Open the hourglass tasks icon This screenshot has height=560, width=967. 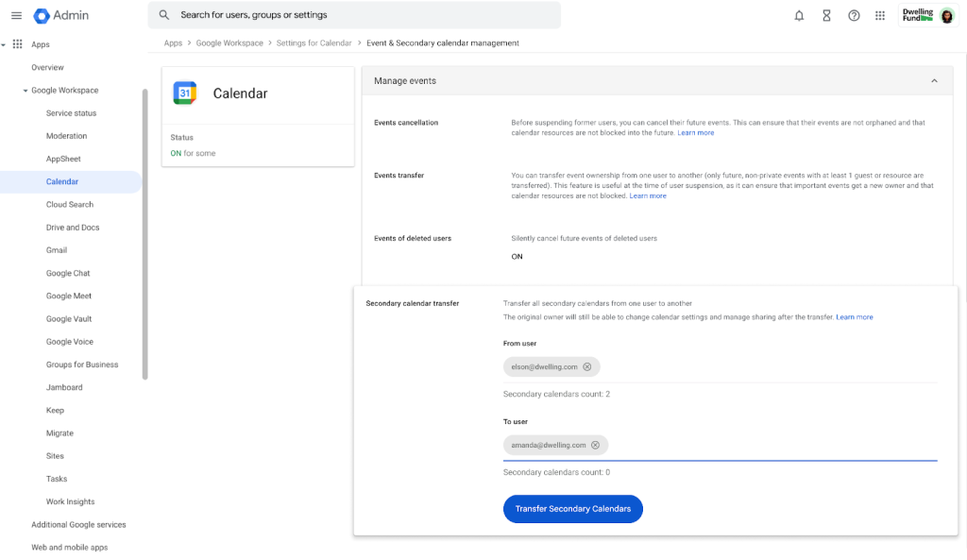point(826,16)
